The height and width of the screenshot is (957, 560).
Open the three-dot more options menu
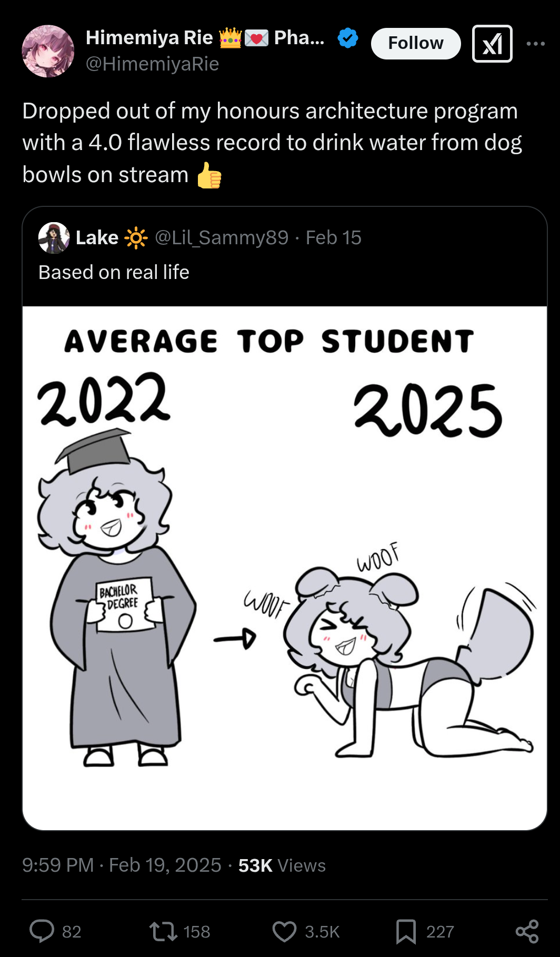tap(535, 44)
